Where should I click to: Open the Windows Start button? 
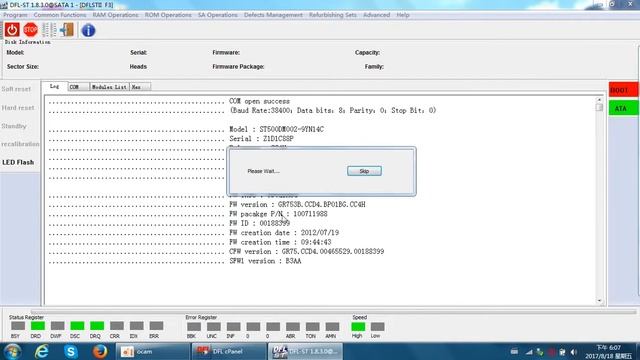click(x=13, y=351)
